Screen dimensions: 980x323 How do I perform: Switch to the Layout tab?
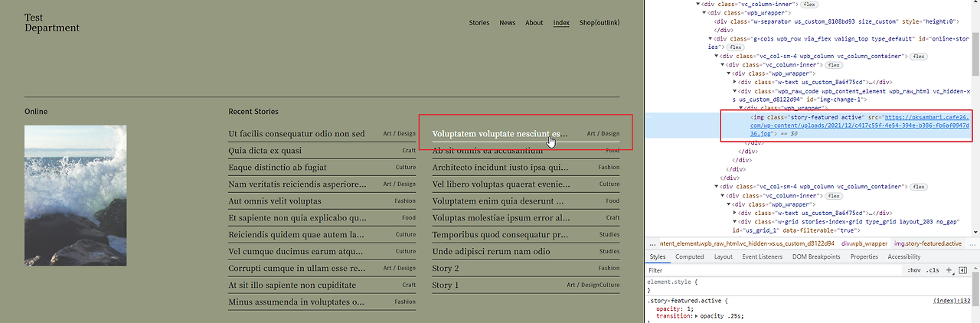(x=723, y=257)
